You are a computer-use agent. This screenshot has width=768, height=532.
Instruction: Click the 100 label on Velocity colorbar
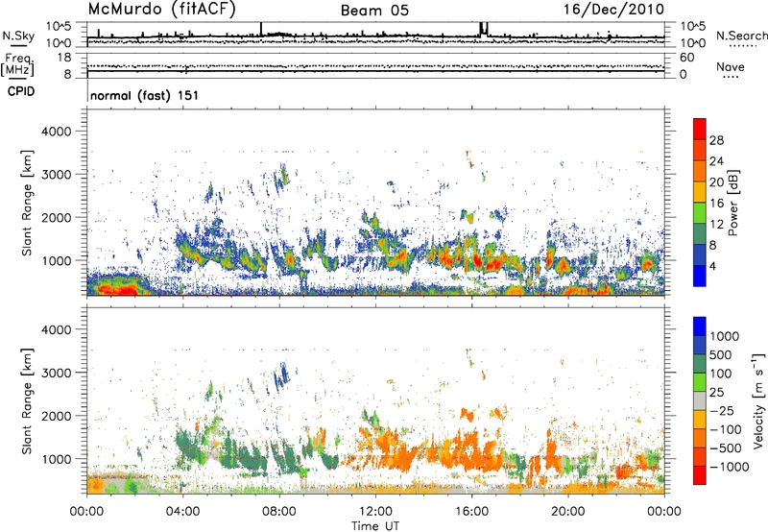(723, 374)
